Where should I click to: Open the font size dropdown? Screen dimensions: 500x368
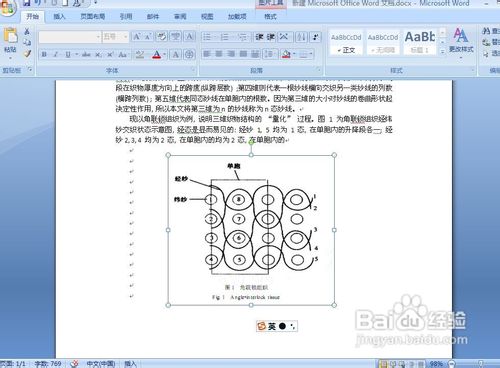125,37
